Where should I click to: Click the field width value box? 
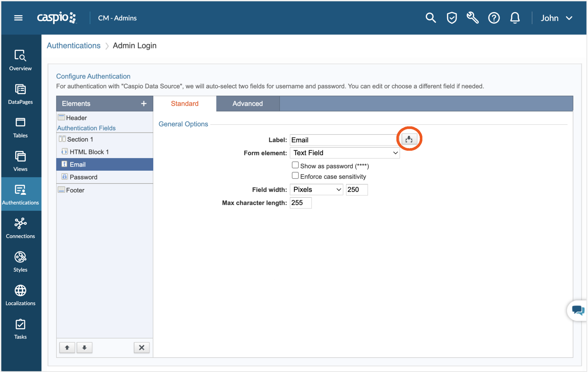(357, 190)
